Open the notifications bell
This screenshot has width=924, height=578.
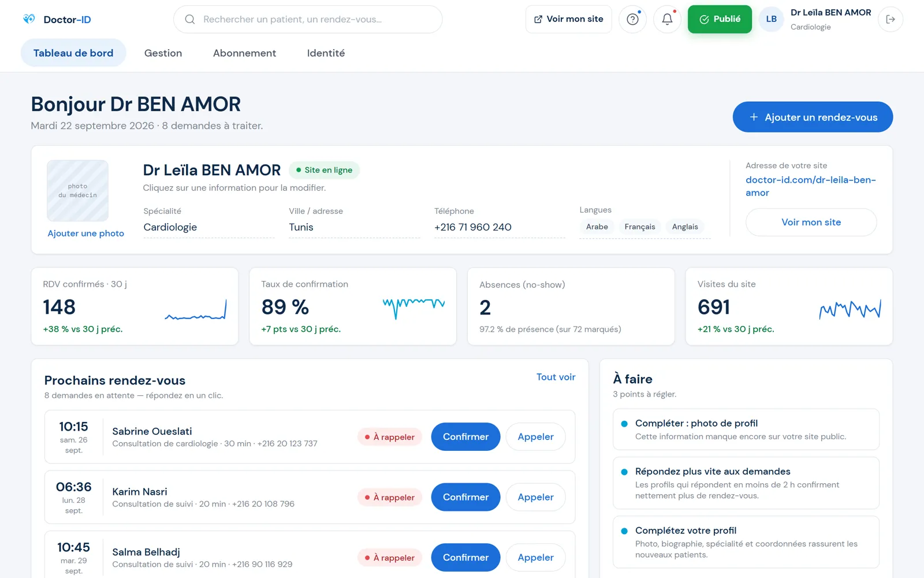(667, 19)
